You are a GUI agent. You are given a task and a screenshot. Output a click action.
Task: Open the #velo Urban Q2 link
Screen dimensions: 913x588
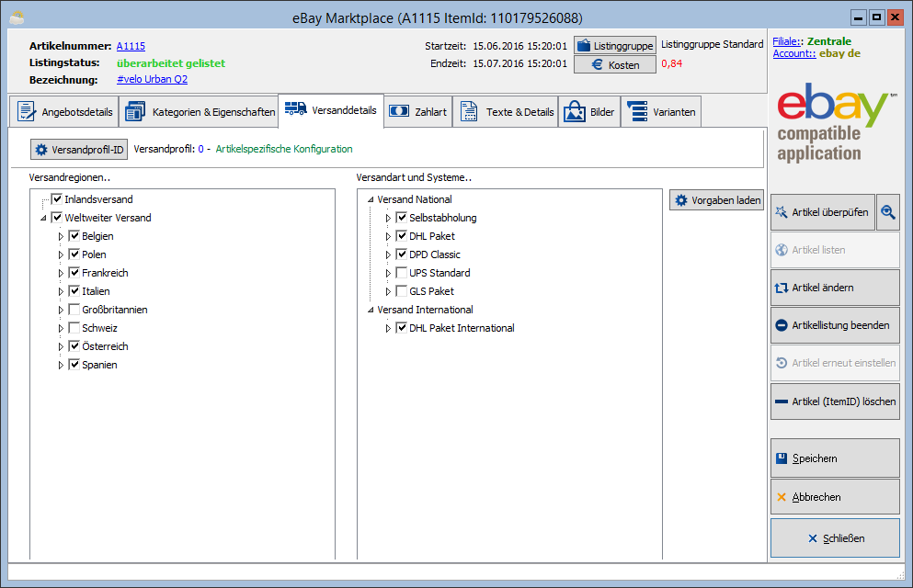pos(152,79)
